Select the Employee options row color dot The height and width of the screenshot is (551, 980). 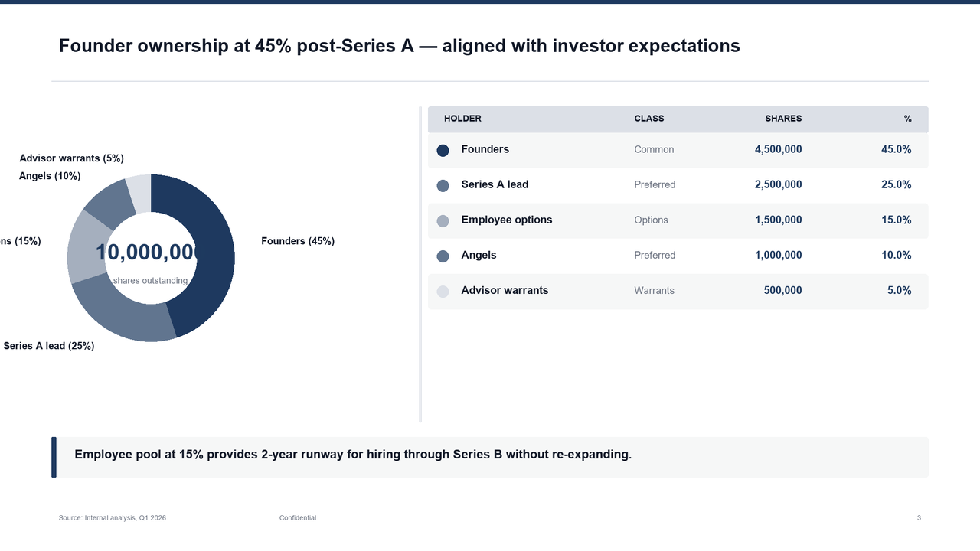coord(443,220)
